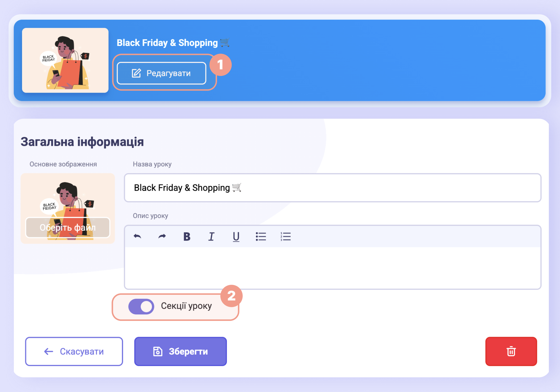Image resolution: width=560 pixels, height=392 pixels.
Task: Click into the Опис уроку text area
Action: pyautogui.click(x=333, y=268)
